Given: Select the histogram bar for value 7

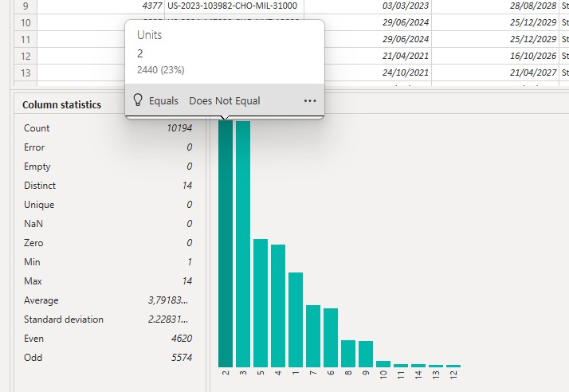Looking at the screenshot, I should (x=313, y=336).
